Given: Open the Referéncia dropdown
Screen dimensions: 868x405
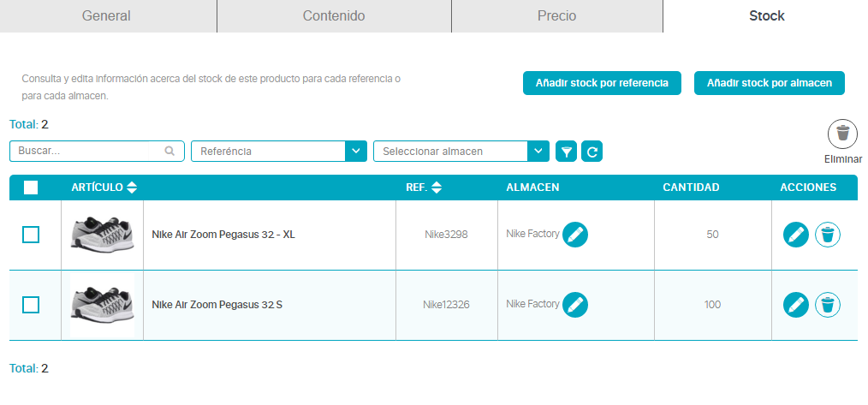Looking at the screenshot, I should [279, 152].
